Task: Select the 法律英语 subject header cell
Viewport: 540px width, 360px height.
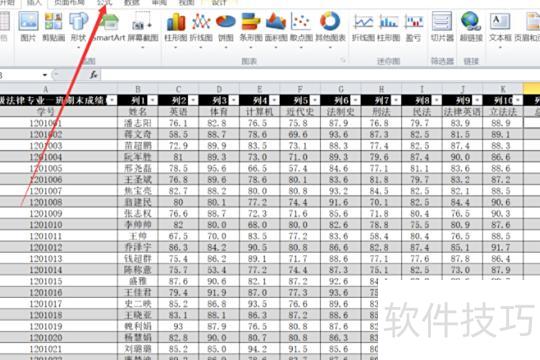Action: tap(462, 112)
